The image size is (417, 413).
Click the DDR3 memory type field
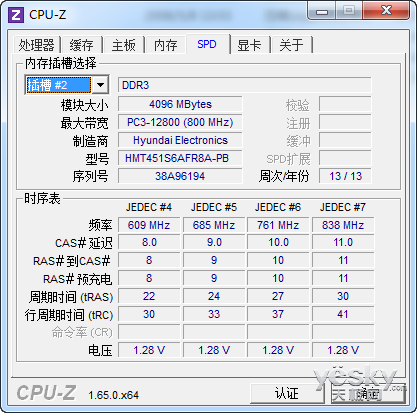244,85
